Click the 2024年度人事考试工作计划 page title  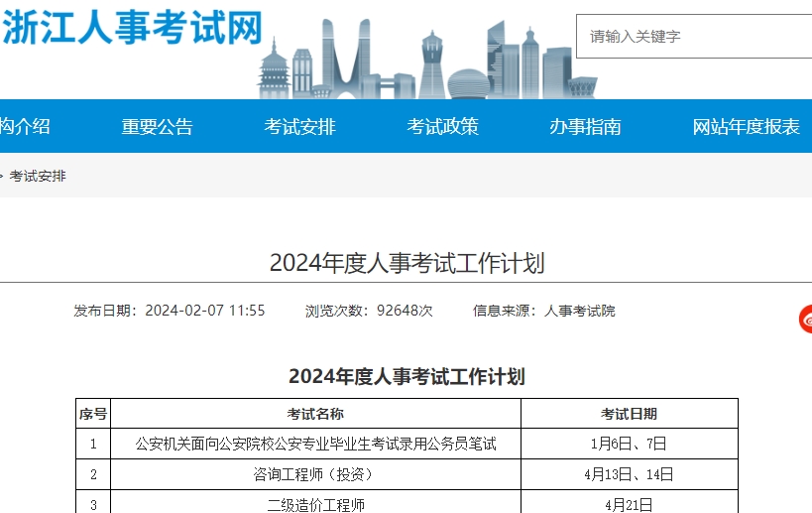point(406,263)
